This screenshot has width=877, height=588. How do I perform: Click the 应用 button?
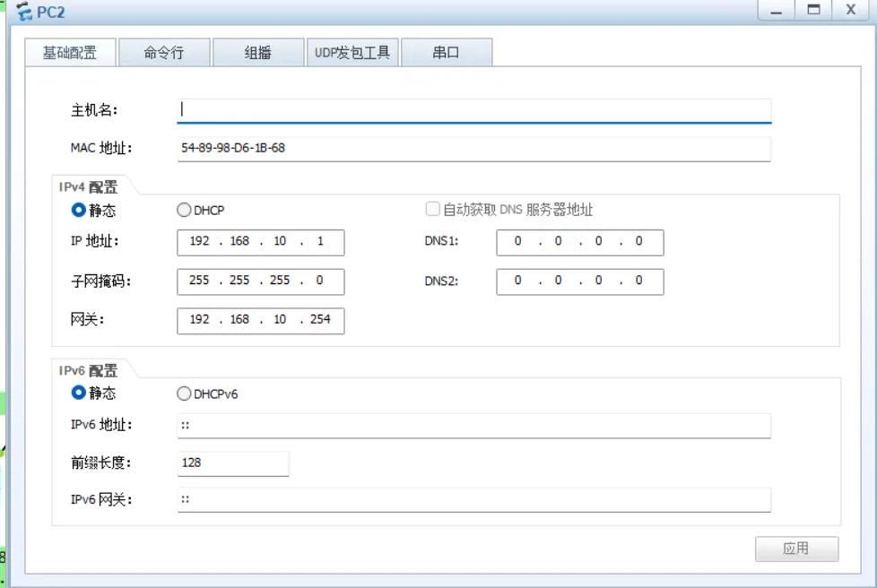click(x=796, y=549)
